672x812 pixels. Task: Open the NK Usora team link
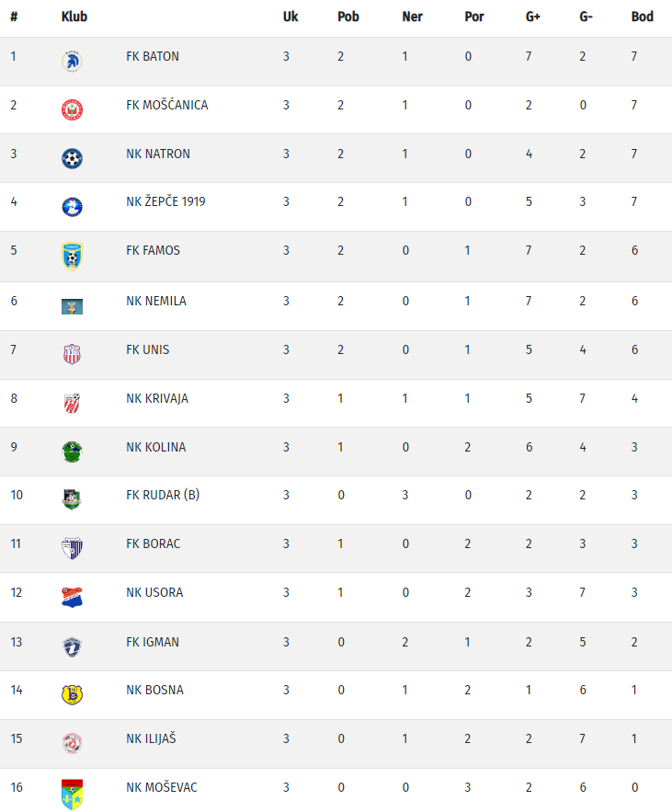(x=154, y=592)
